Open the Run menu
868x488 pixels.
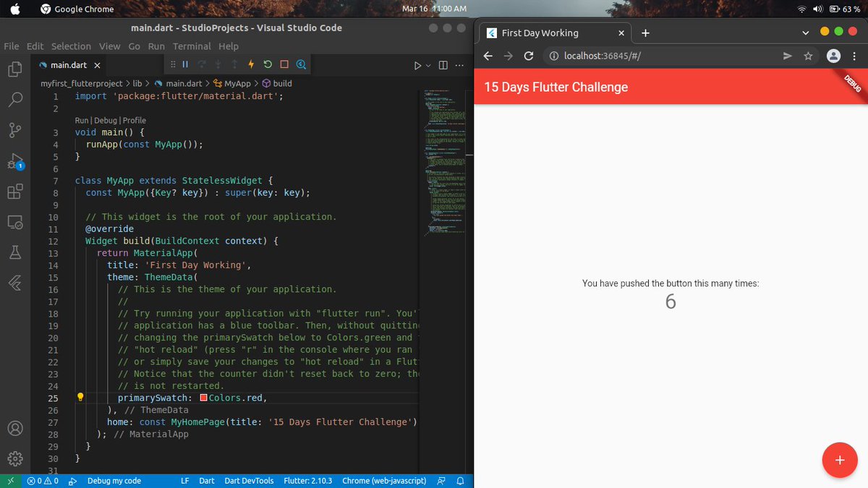tap(156, 46)
